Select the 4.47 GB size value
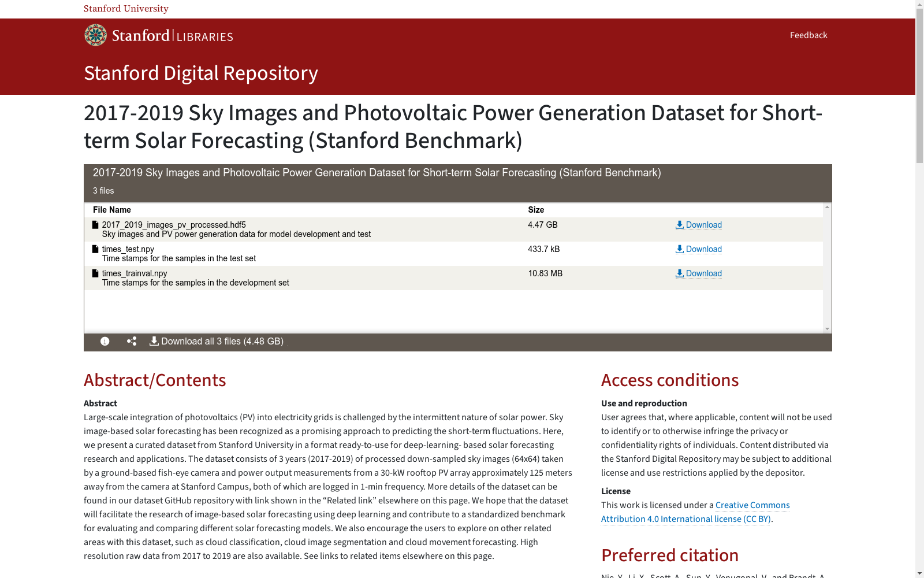The height and width of the screenshot is (578, 924). point(543,225)
